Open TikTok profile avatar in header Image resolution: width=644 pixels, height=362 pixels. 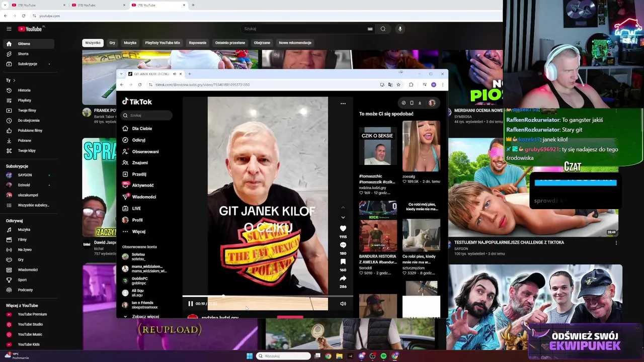coord(432,103)
